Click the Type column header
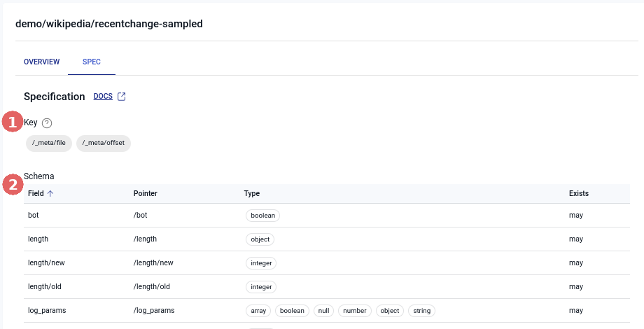 pyautogui.click(x=252, y=193)
